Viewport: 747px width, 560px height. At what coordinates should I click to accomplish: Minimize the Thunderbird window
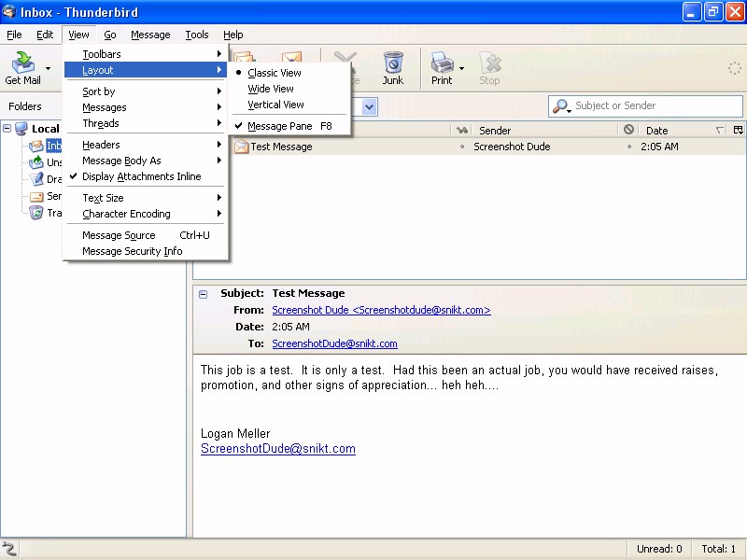pos(691,12)
